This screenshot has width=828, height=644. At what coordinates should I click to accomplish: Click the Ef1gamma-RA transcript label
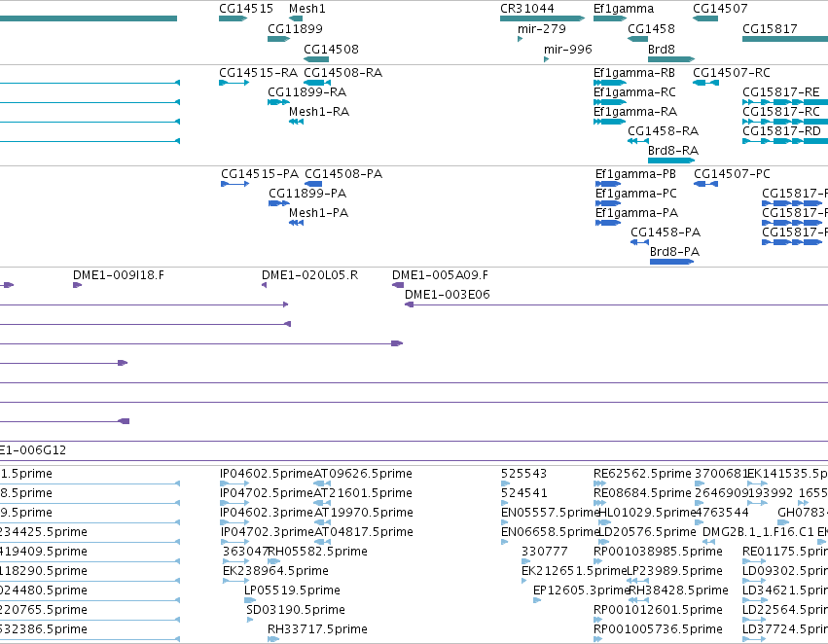click(635, 111)
